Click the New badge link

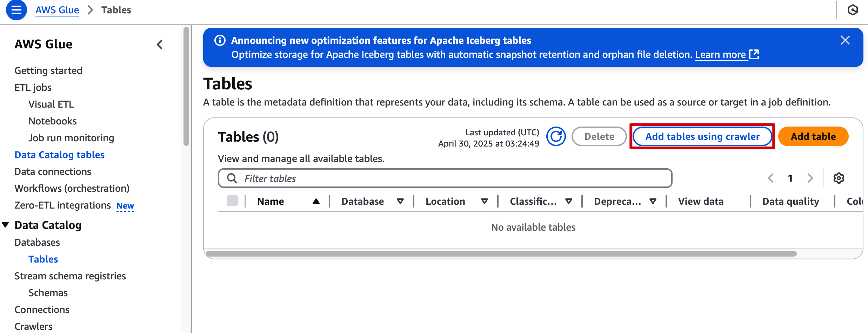pos(125,206)
